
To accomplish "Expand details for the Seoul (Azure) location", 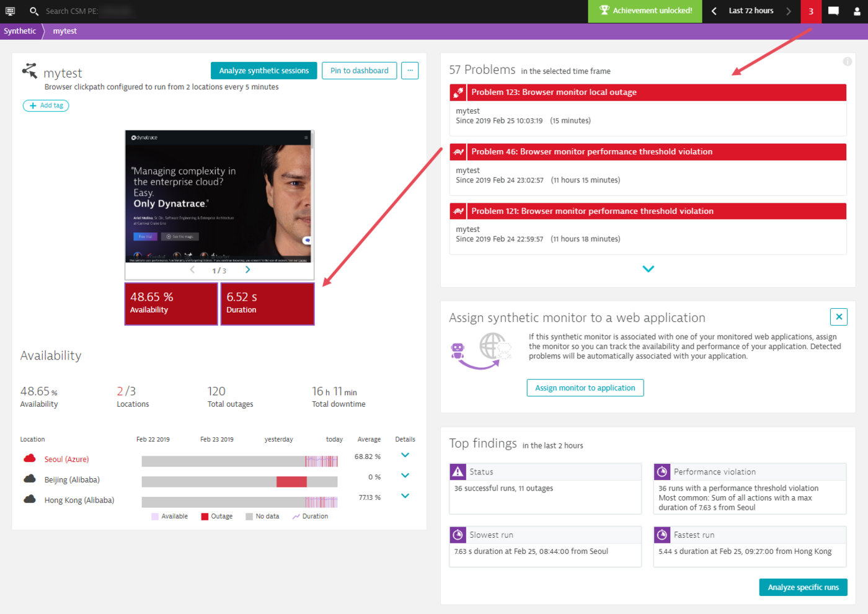I will (x=405, y=455).
